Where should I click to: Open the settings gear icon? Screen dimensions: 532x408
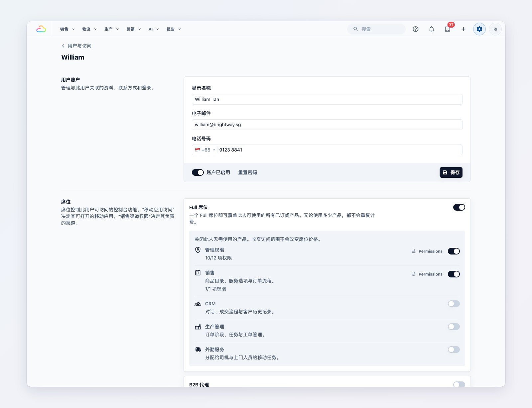coord(479,29)
